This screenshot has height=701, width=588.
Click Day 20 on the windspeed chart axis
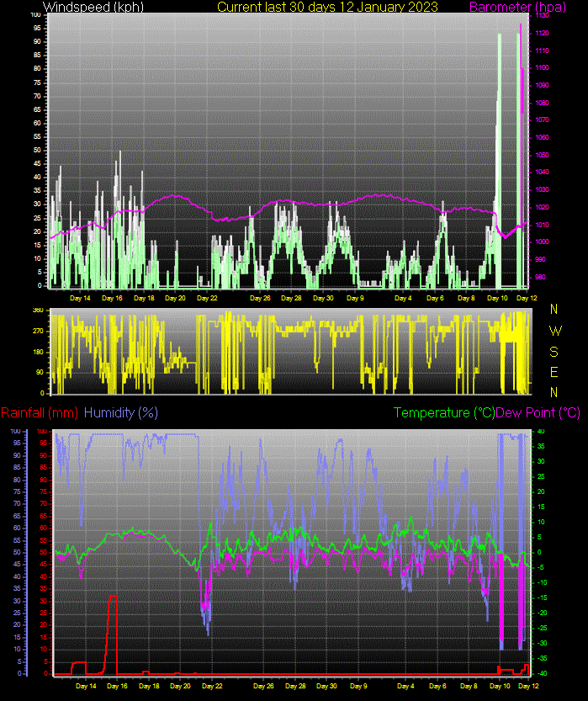[175, 298]
